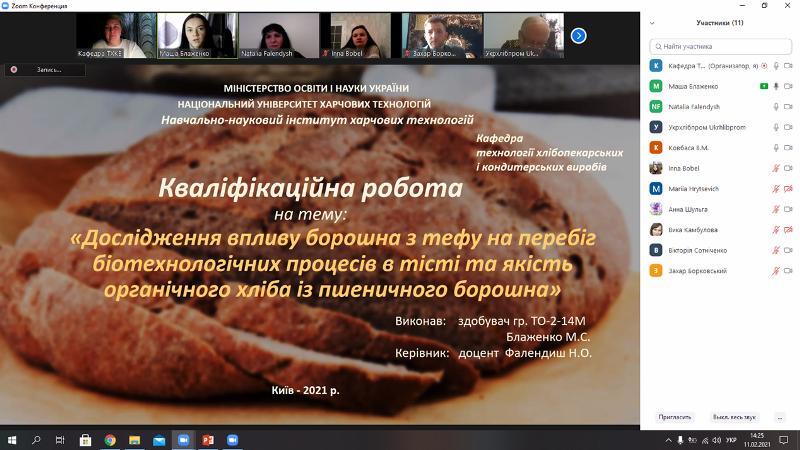Image resolution: width=800 pixels, height=450 pixels.
Task: Open Task View from the taskbar
Action: tap(60, 440)
